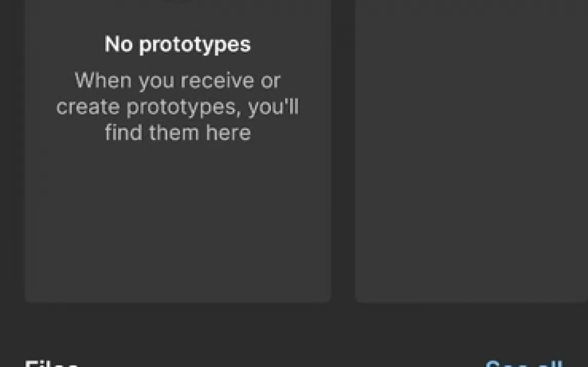588x367 pixels.
Task: Tap the faint icon above "No prototypes"
Action: click(x=178, y=2)
